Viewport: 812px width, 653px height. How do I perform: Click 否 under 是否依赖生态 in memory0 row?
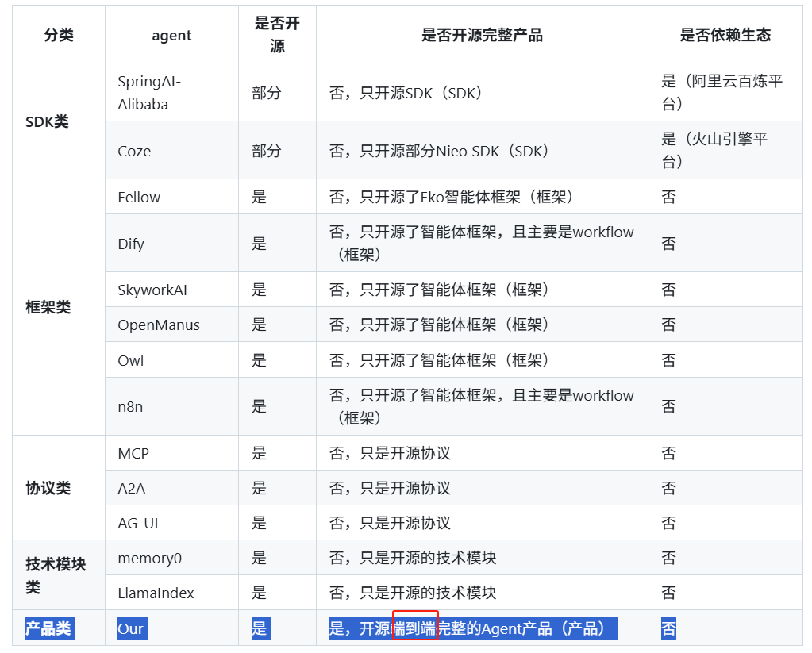[x=668, y=558]
